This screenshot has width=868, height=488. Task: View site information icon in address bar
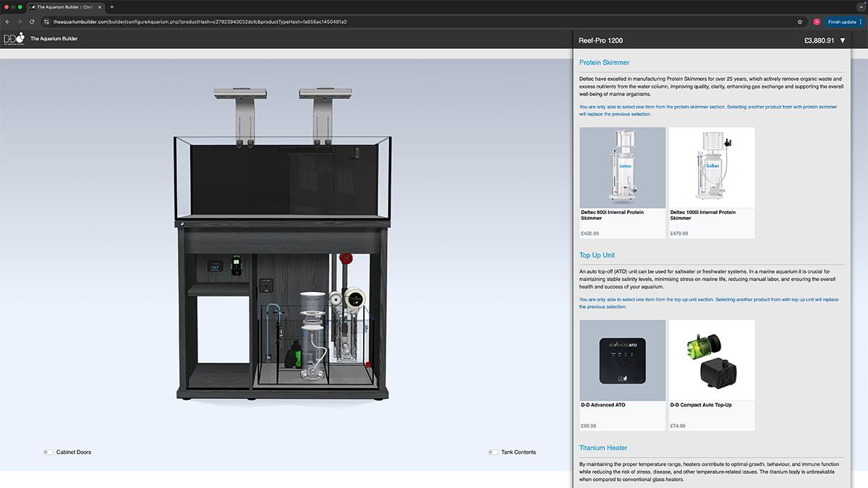click(x=46, y=22)
